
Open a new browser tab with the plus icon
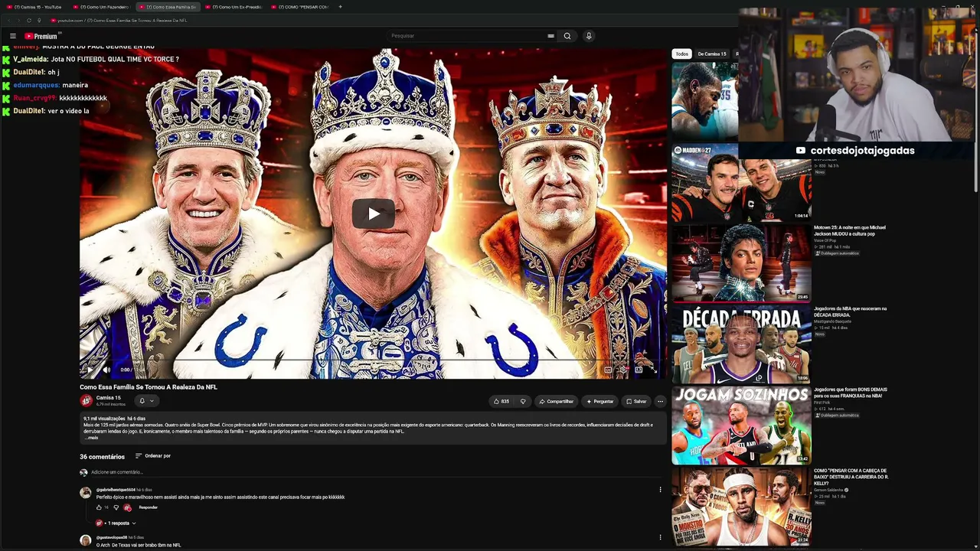[x=340, y=7]
